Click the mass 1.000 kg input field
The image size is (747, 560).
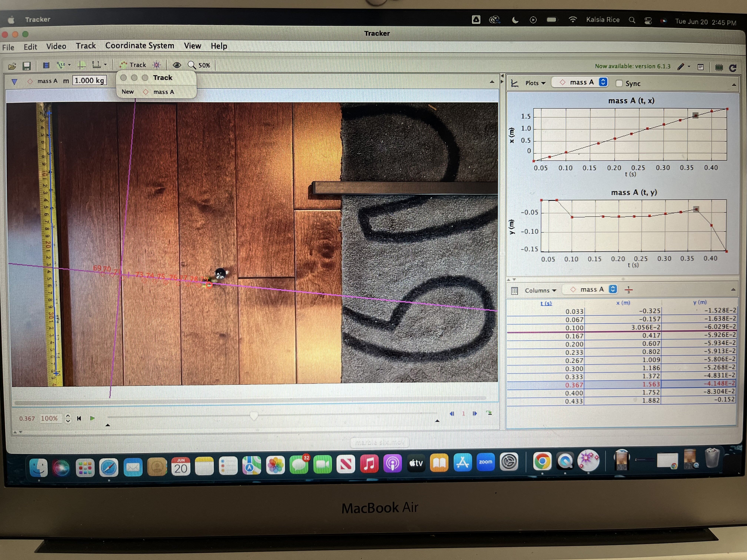[89, 81]
